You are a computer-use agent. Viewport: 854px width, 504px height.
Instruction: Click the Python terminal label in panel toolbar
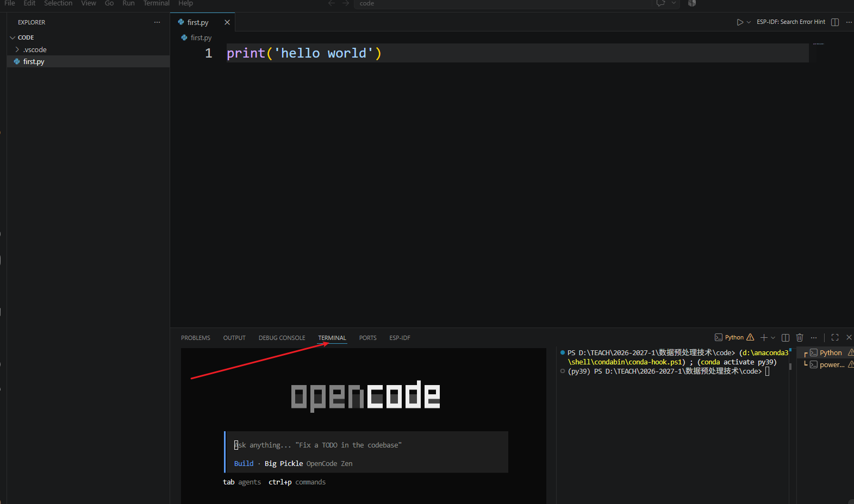point(734,337)
